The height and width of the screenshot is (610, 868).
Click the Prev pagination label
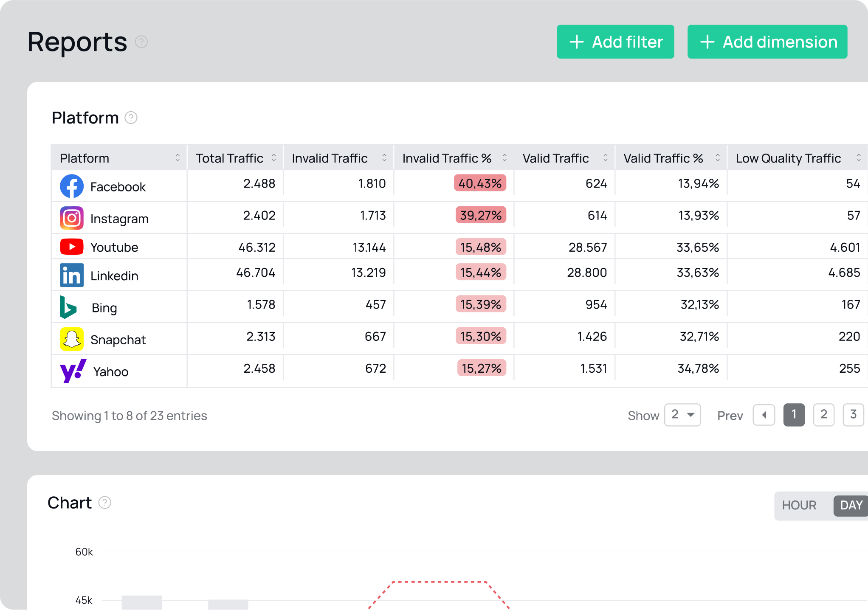730,416
